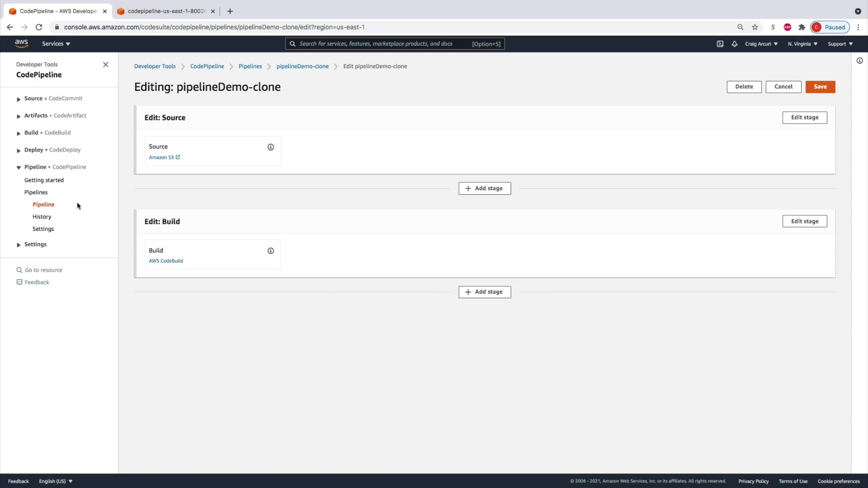
Task: Bookmark this page with star icon
Action: coord(755,27)
